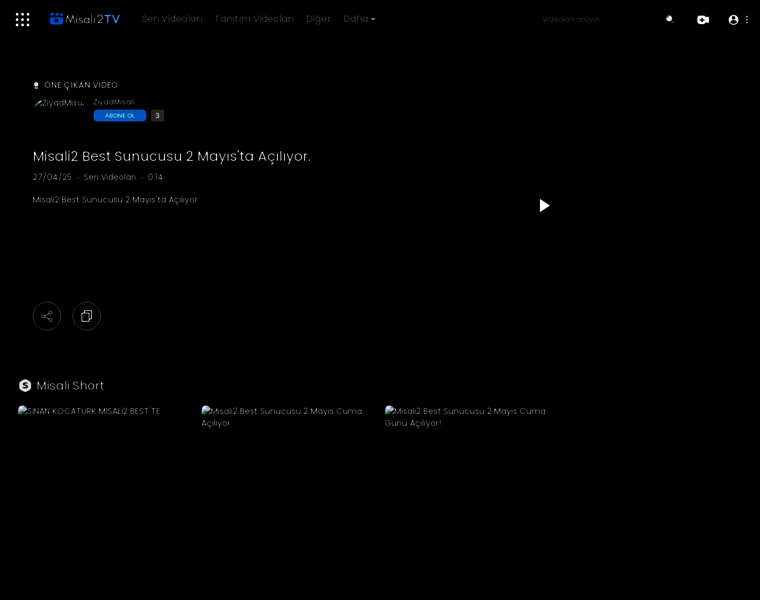Open the Seri Videoları menu item
The width and height of the screenshot is (760, 600).
click(x=172, y=19)
